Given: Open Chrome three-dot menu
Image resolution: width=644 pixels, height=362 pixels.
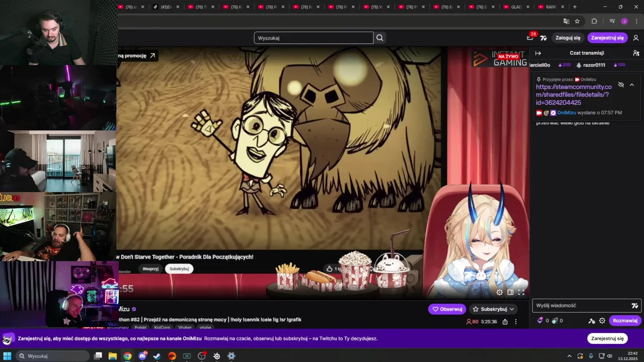Looking at the screenshot, I should [636, 21].
